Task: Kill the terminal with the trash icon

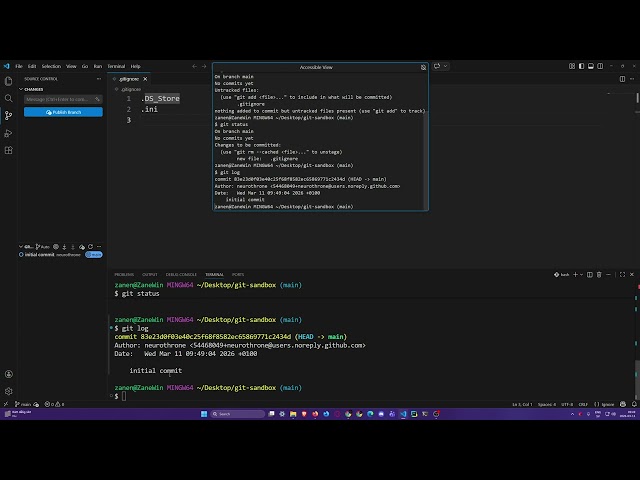Action: click(599, 275)
